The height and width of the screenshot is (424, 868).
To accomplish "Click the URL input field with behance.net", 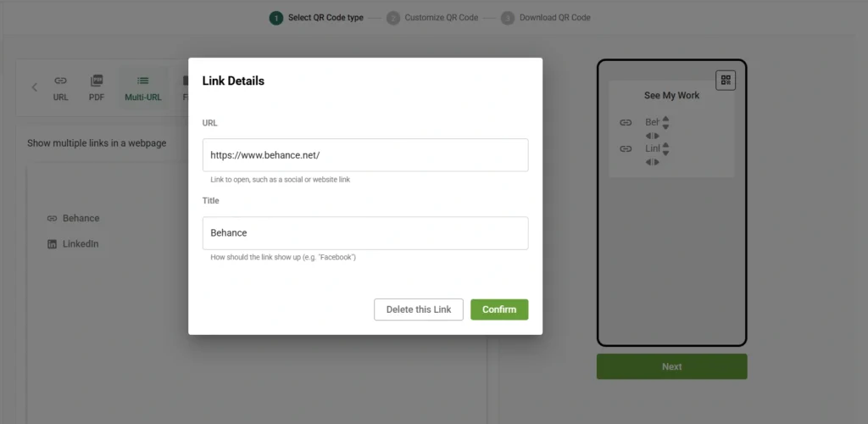I will tap(365, 155).
